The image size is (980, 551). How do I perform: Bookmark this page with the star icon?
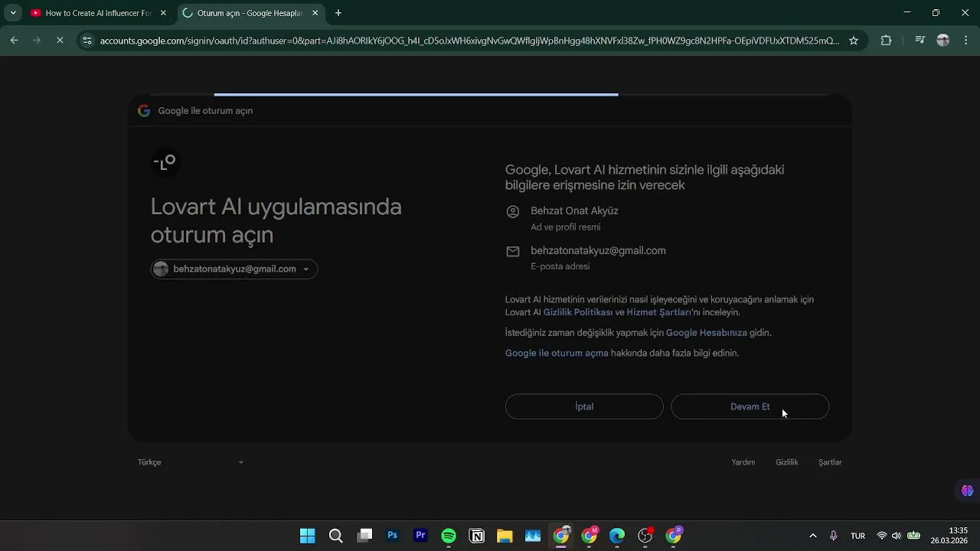click(x=854, y=41)
